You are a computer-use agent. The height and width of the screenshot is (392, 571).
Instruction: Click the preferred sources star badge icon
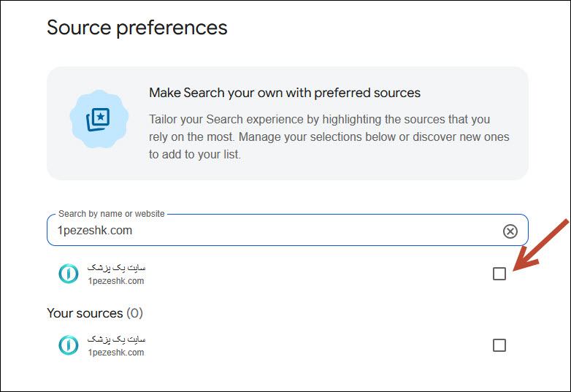(99, 119)
